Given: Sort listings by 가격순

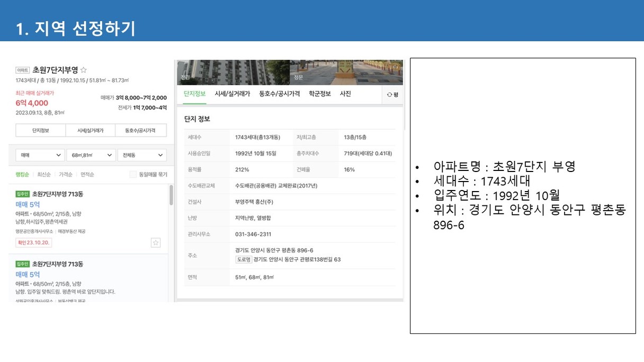Looking at the screenshot, I should (x=65, y=175).
